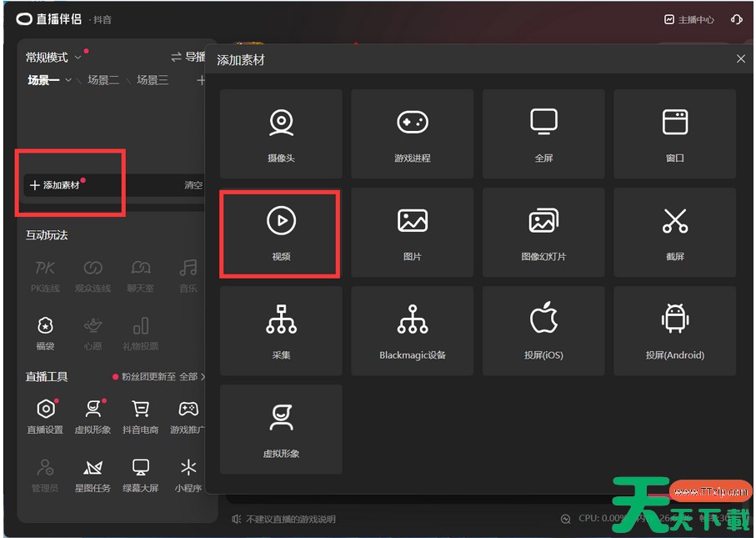Open 福袋 lucky bag feature
The image size is (756, 538).
click(45, 334)
